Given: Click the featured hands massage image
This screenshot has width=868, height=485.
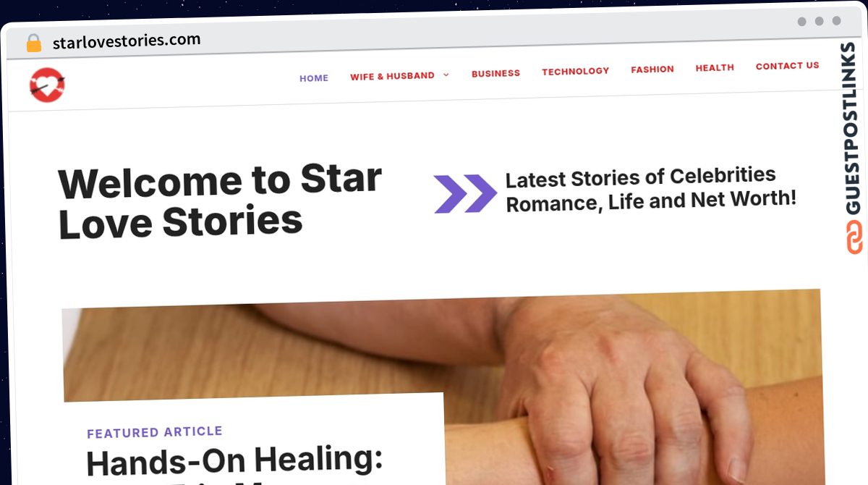Looking at the screenshot, I should tap(443, 384).
